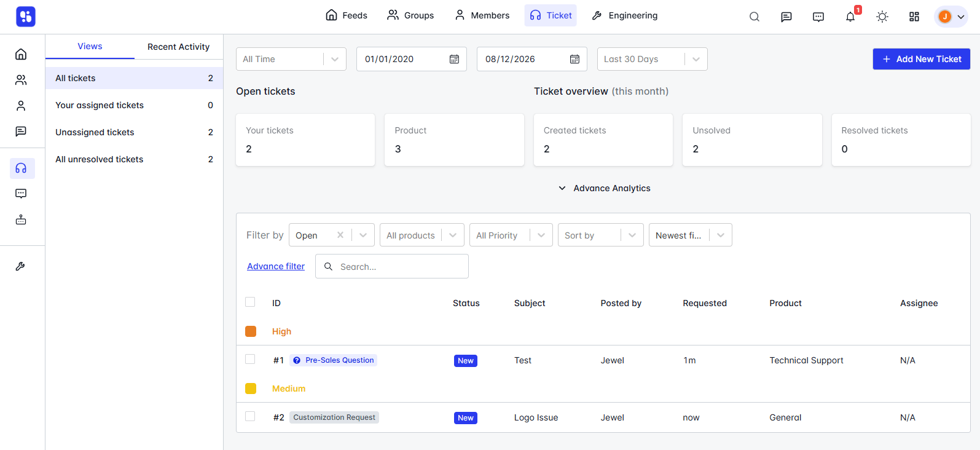
Task: Select all tickets with header checkbox
Action: (250, 302)
